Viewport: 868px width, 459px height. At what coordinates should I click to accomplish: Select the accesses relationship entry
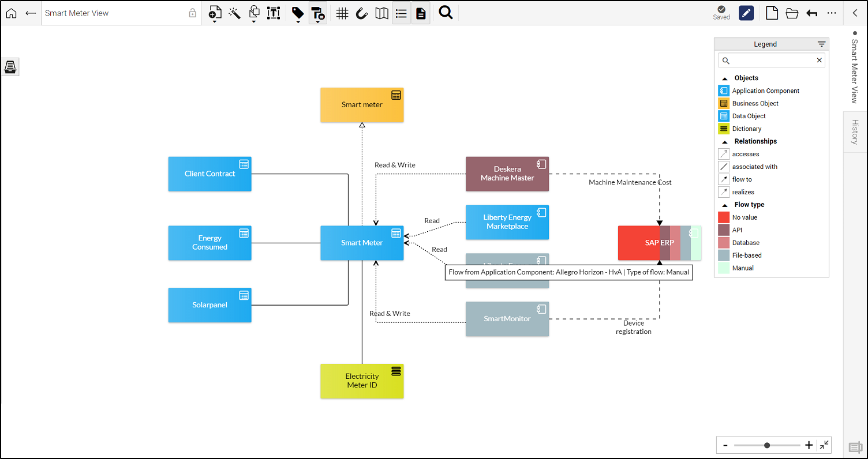[739, 154]
